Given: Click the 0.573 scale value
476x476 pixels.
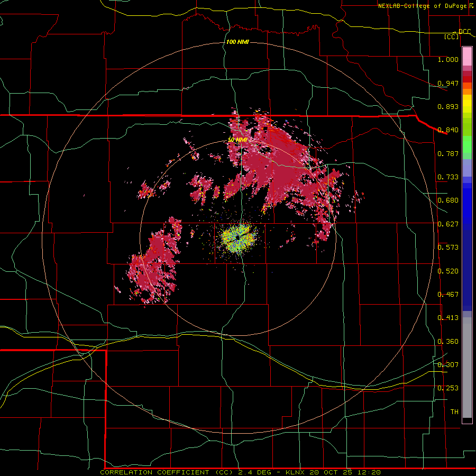Looking at the screenshot, I should click(x=448, y=248).
